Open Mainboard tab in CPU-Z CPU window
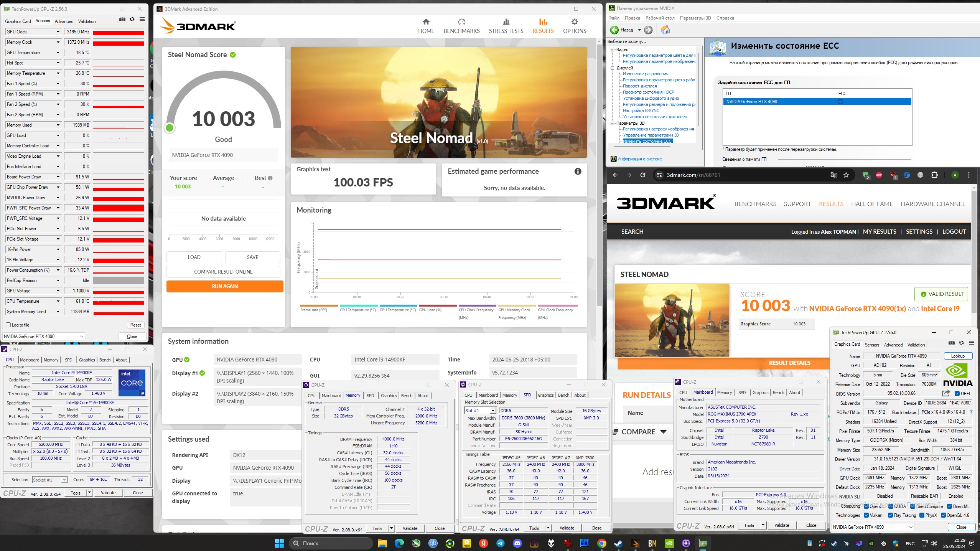Image resolution: width=980 pixels, height=551 pixels. tap(30, 360)
